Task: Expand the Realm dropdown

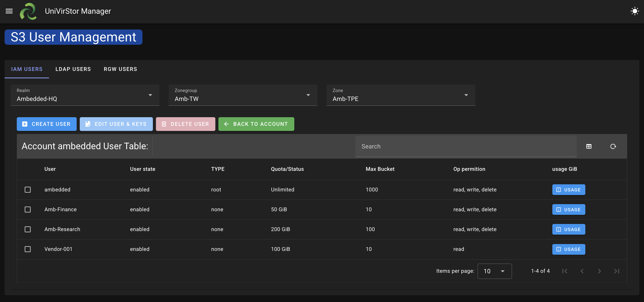Action: click(x=85, y=95)
